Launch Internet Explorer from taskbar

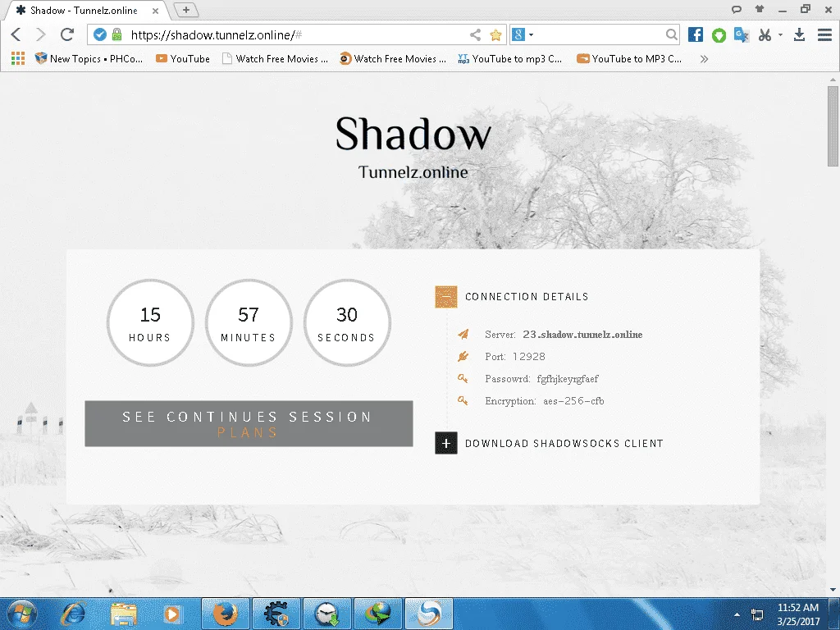(73, 614)
